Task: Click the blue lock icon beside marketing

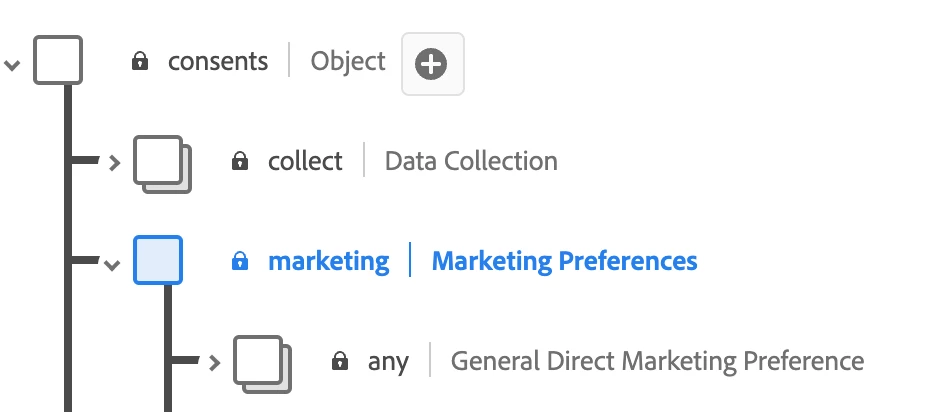Action: click(x=240, y=262)
